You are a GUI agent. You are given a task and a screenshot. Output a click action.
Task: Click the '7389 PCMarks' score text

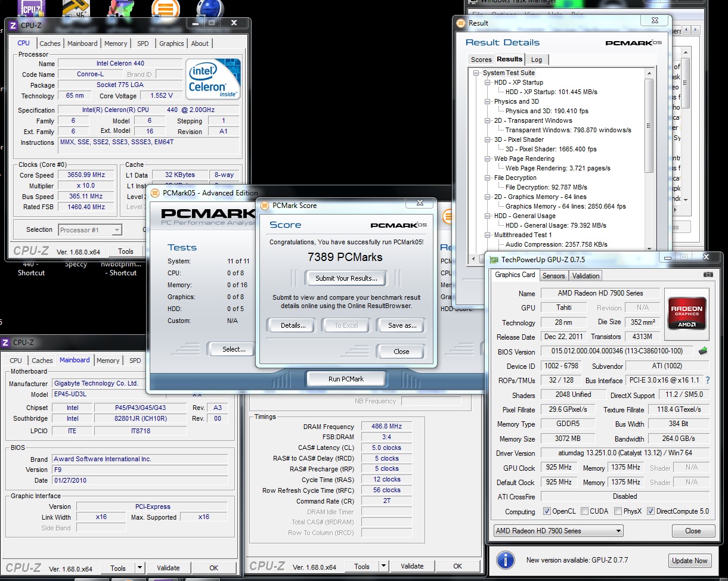tap(345, 257)
